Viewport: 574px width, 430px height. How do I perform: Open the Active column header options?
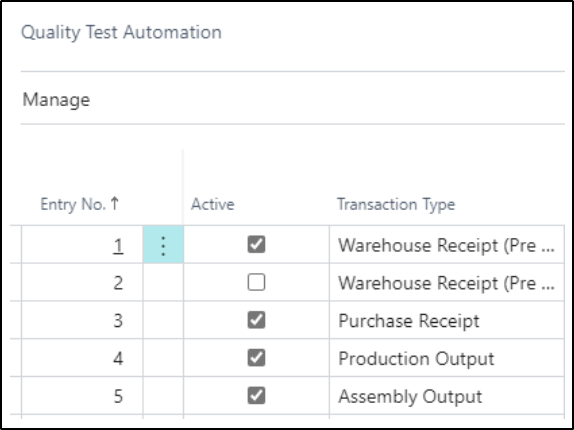pos(212,204)
